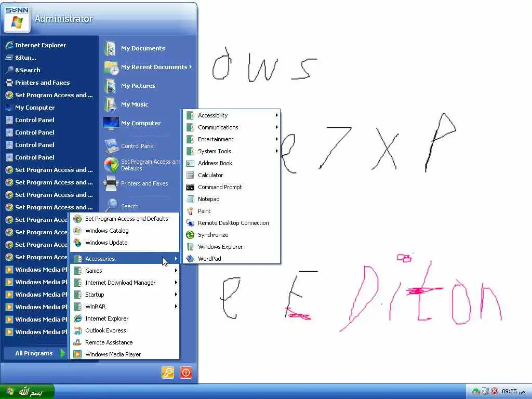Image resolution: width=532 pixels, height=399 pixels.
Task: Open My Computer in left column
Action: pyautogui.click(x=50, y=108)
